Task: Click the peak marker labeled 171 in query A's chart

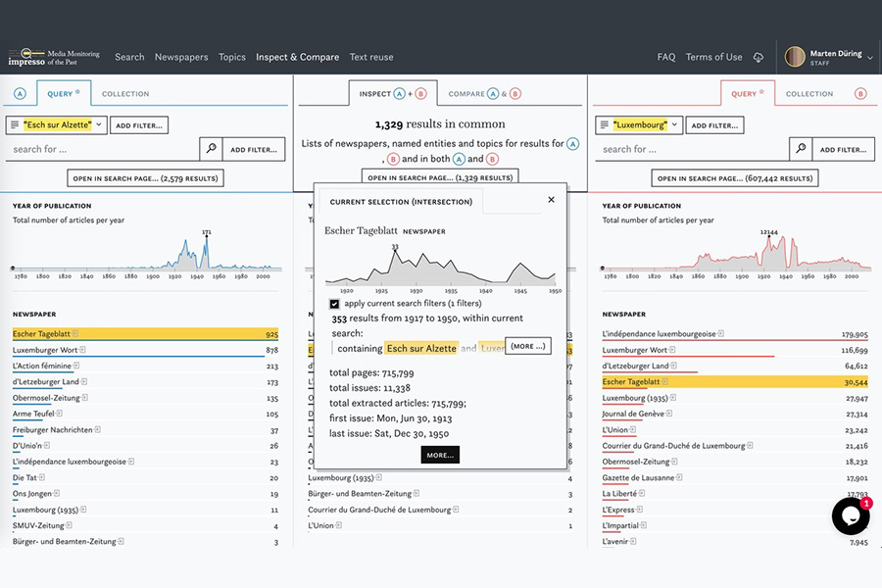Action: coord(207,237)
